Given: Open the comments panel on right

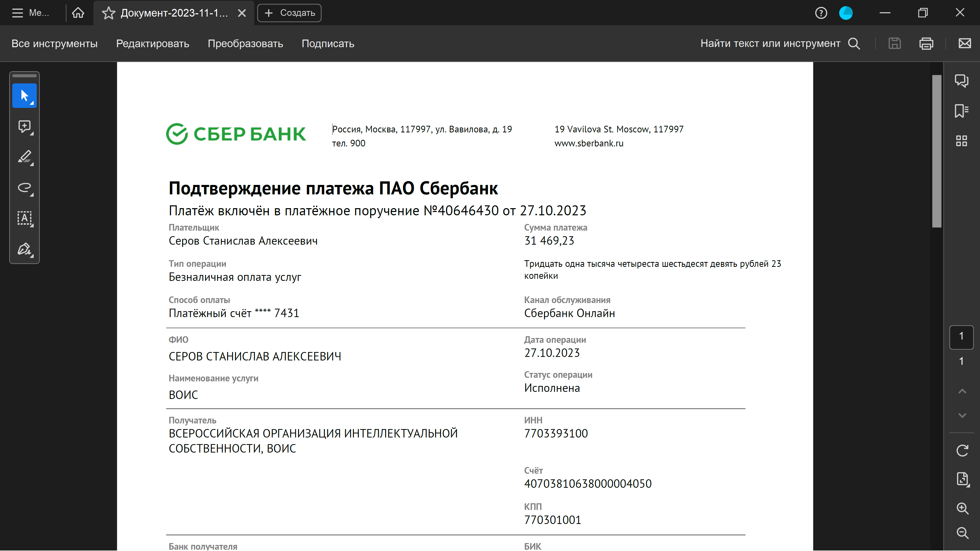Looking at the screenshot, I should 961,81.
